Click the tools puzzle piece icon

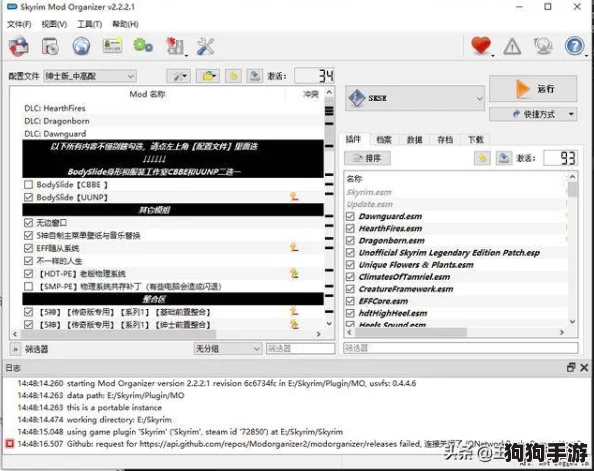click(175, 47)
